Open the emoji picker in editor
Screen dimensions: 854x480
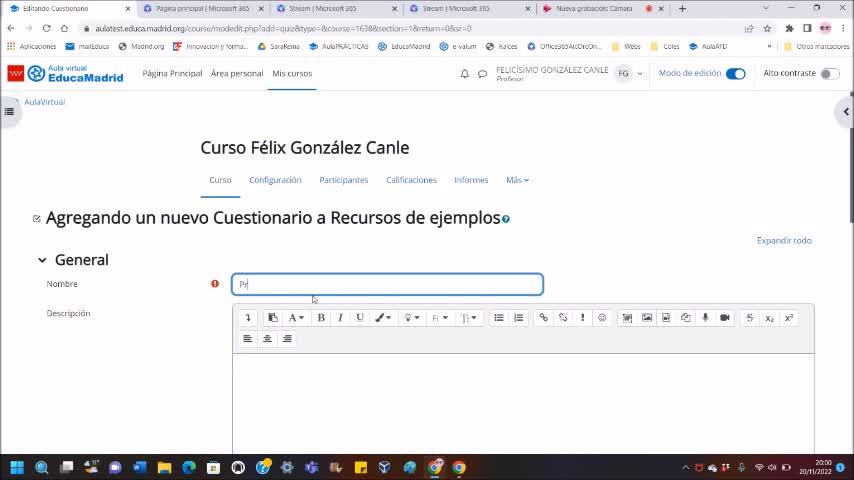click(602, 318)
